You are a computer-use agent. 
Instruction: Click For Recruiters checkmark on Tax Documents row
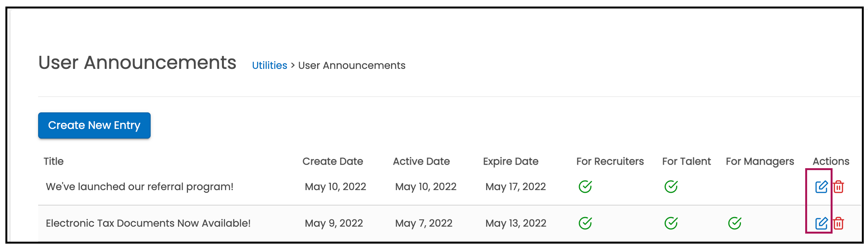click(585, 223)
